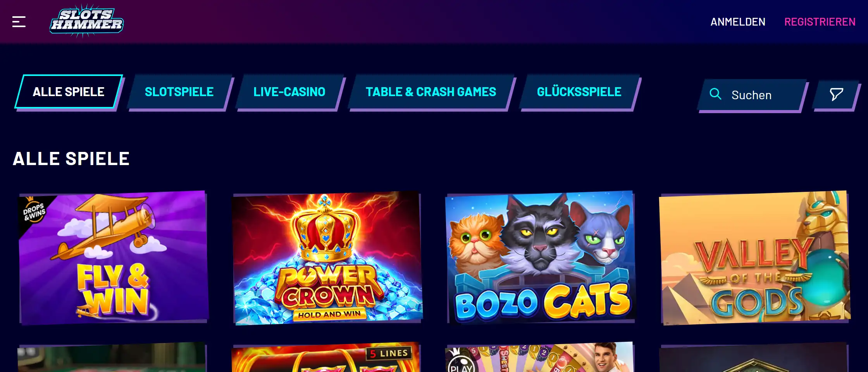Select the Valley of the Gods game
Image resolution: width=868 pixels, height=372 pixels.
(x=755, y=258)
